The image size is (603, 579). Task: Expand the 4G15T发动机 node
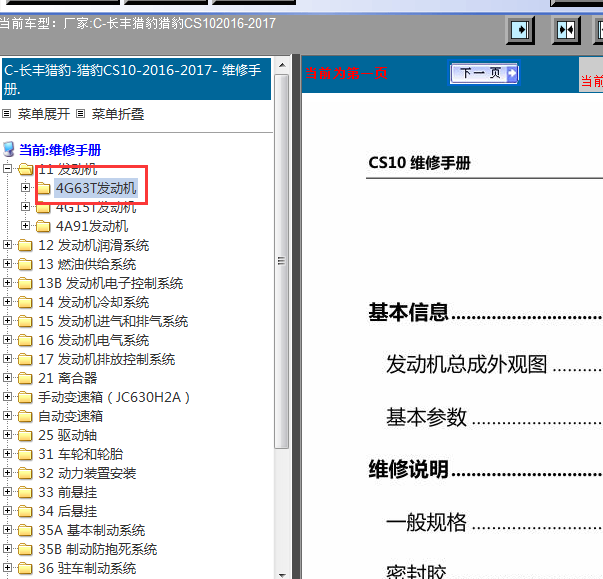click(25, 207)
